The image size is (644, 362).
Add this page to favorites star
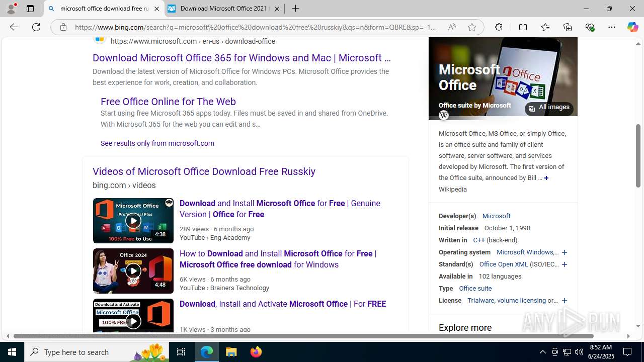tap(471, 27)
